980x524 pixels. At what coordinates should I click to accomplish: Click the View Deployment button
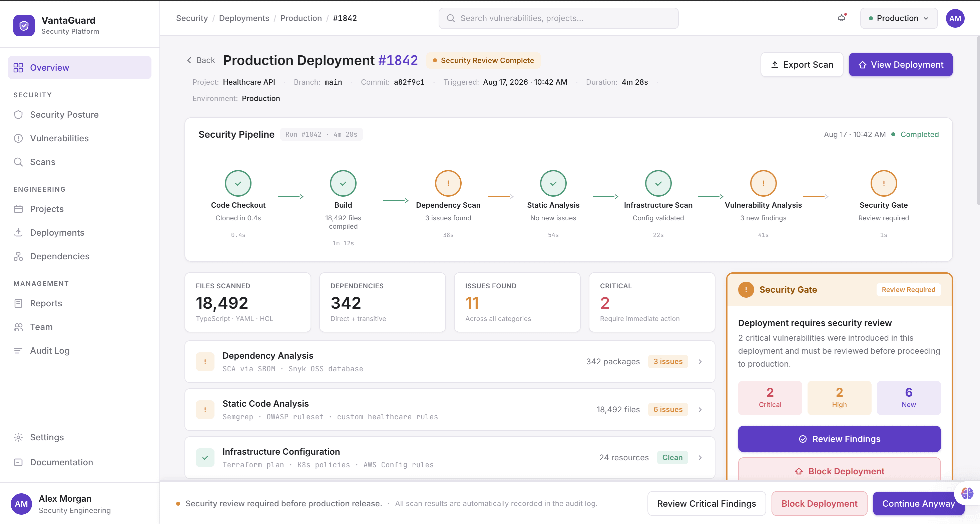(901, 65)
